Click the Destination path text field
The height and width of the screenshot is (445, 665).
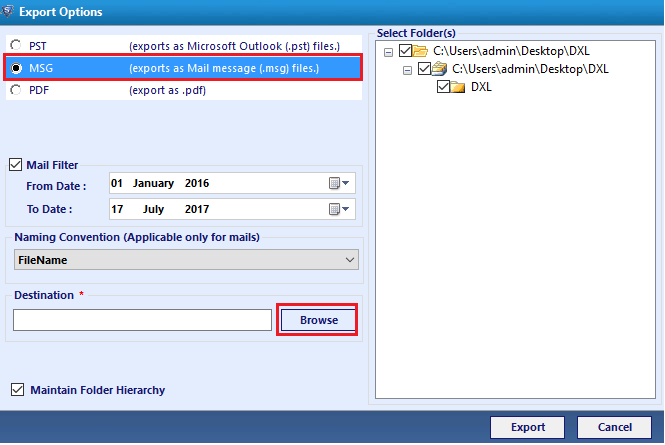tap(142, 320)
